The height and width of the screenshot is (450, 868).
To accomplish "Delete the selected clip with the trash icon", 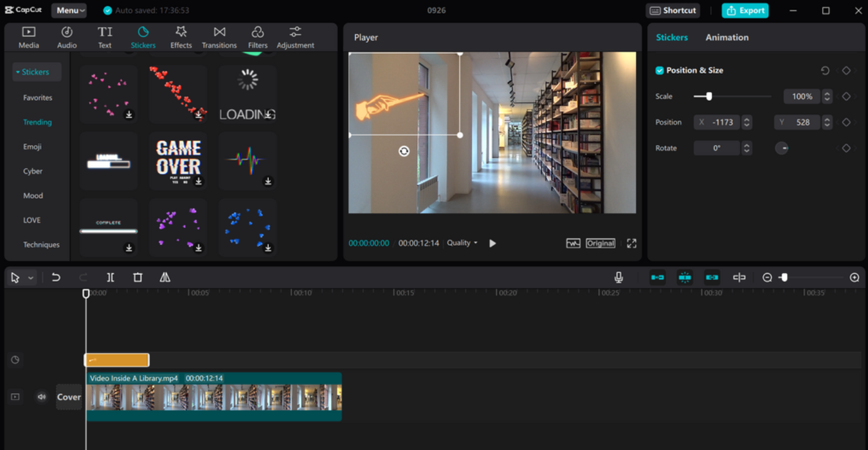I will click(x=137, y=277).
